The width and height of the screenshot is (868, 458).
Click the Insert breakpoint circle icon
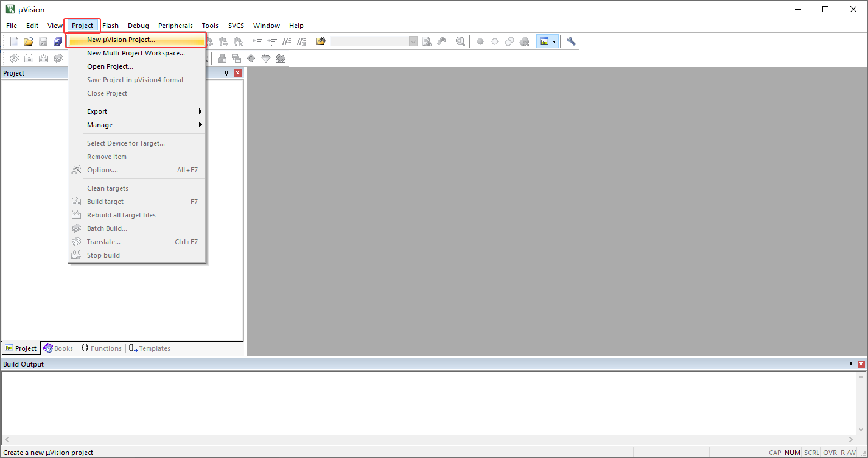click(x=480, y=41)
